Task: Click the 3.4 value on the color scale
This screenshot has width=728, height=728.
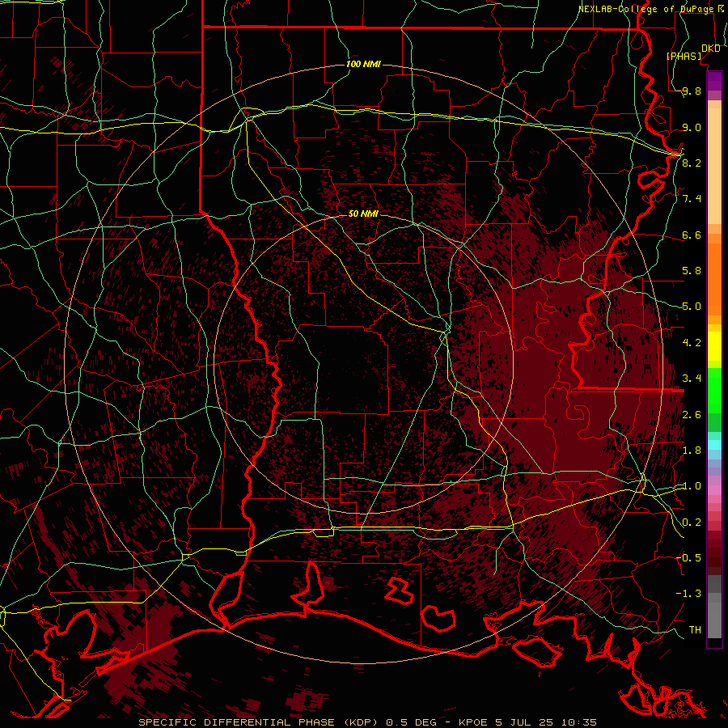Action: (x=692, y=379)
